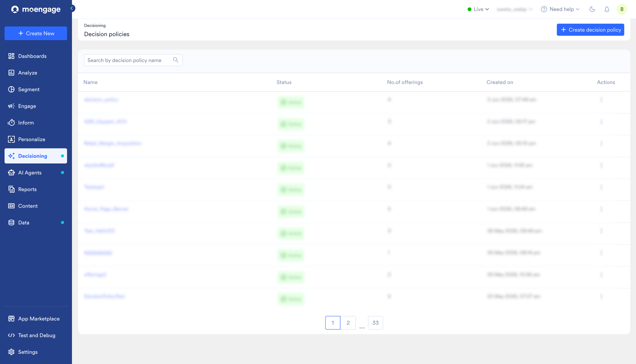
Task: Collapse the sidebar with the chevron
Action: point(72,9)
